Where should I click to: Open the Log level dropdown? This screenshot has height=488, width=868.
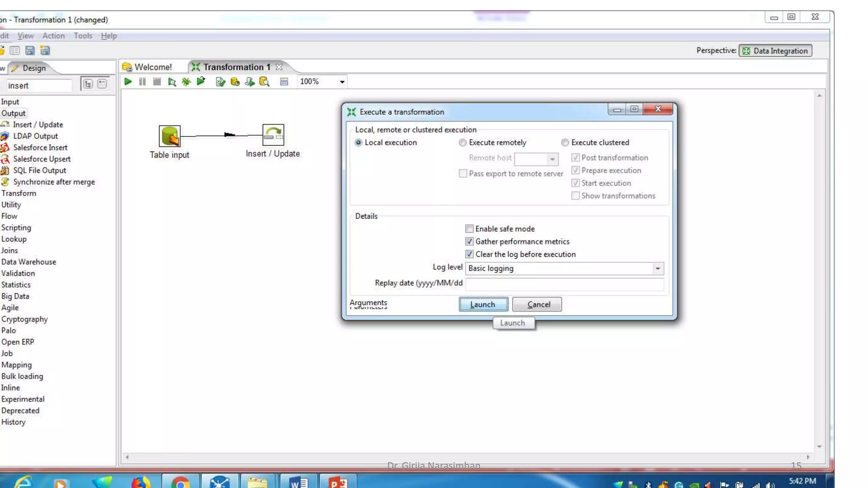[657, 268]
